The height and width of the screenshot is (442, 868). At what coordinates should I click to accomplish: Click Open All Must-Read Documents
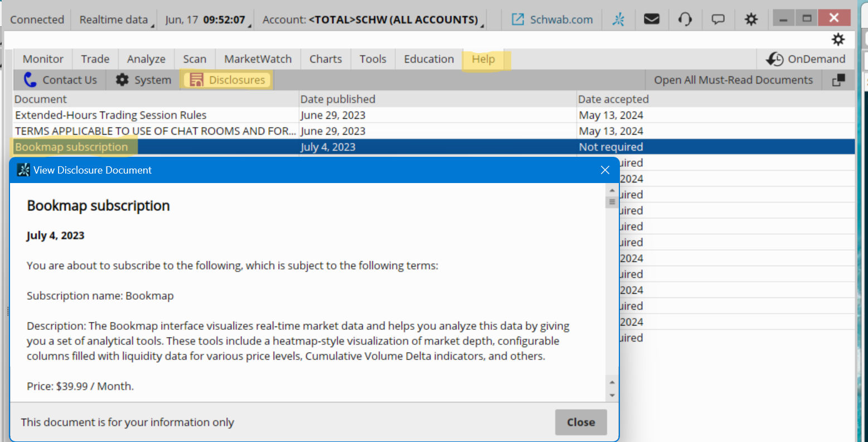tap(733, 80)
